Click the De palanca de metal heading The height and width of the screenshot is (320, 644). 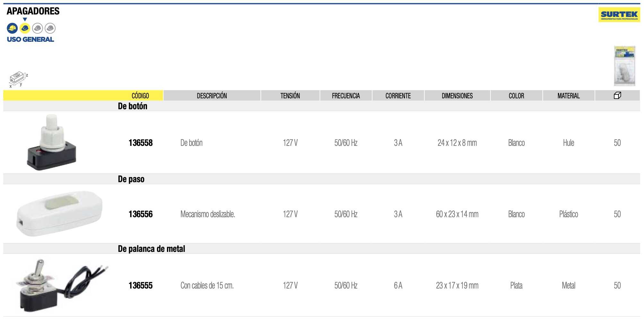[152, 249]
